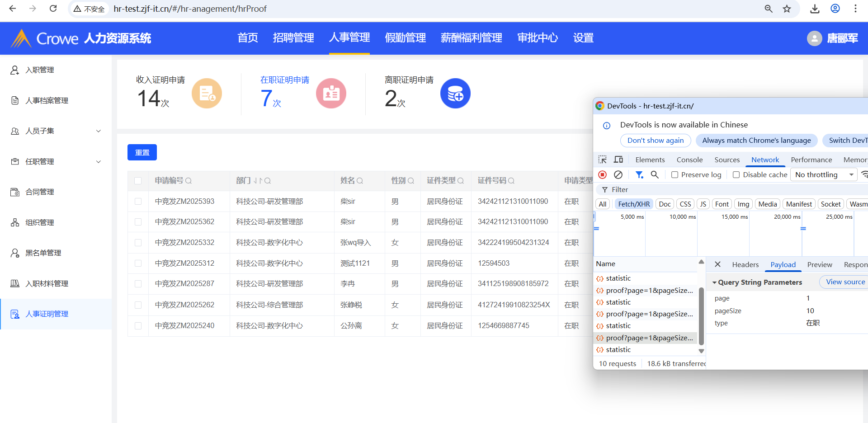Image resolution: width=868 pixels, height=423 pixels.
Task: Click the DevTools inspect element picker icon
Action: tap(602, 160)
